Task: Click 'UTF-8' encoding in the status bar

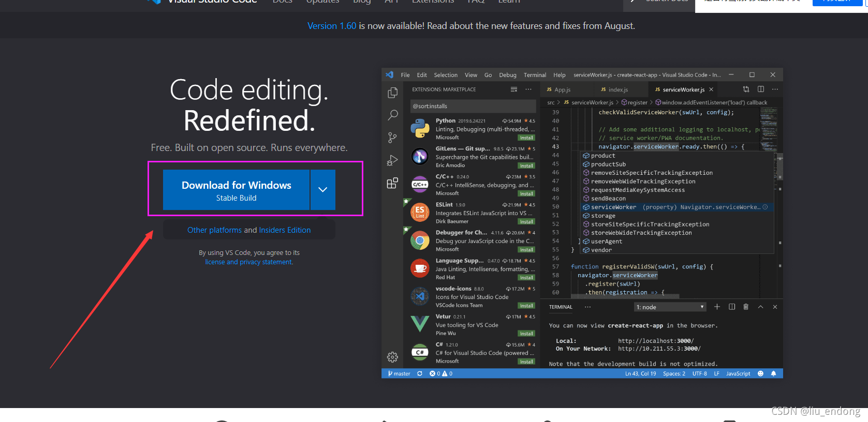Action: [699, 373]
